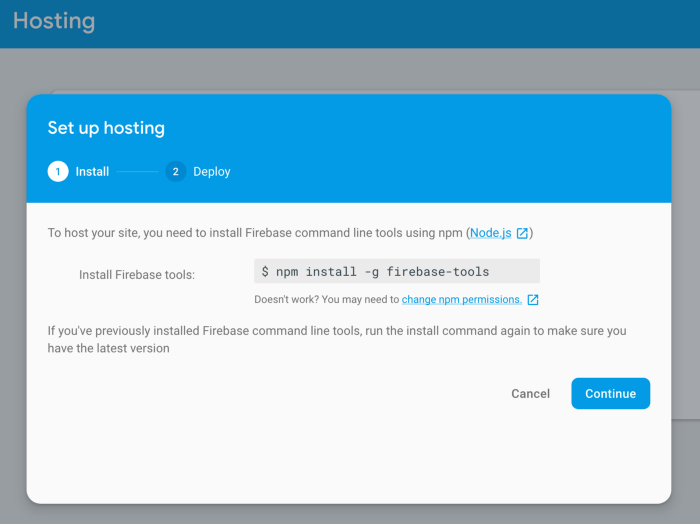Click the step 2 circle icon
The height and width of the screenshot is (524, 700).
point(175,171)
